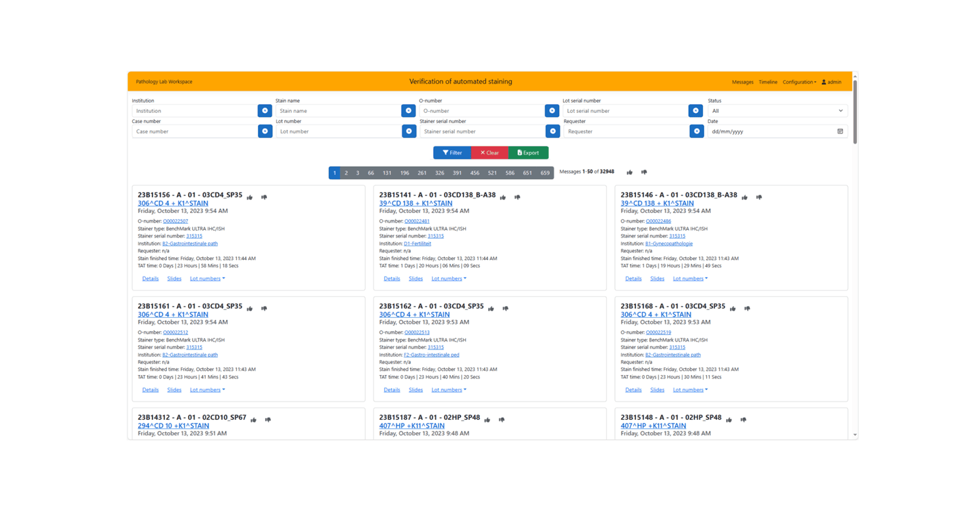Viewport: 980px width, 522px height.
Task: Click the blue button beside Requester field
Action: pyautogui.click(x=696, y=131)
